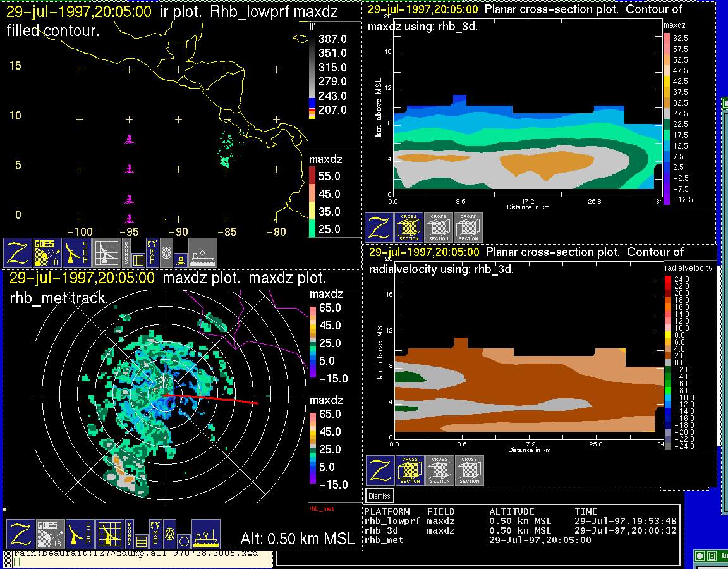Click the yellow radar grid icon in maxdz plot toolbar
The width and height of the screenshot is (728, 569).
click(110, 534)
